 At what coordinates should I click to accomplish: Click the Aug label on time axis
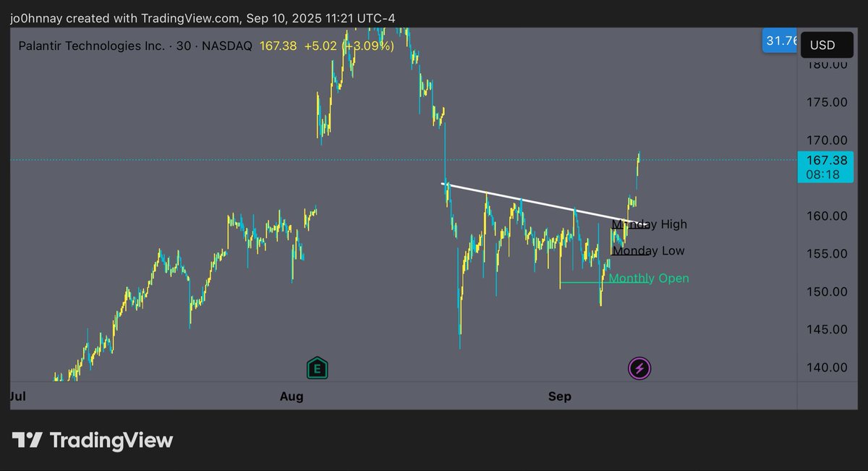point(291,396)
